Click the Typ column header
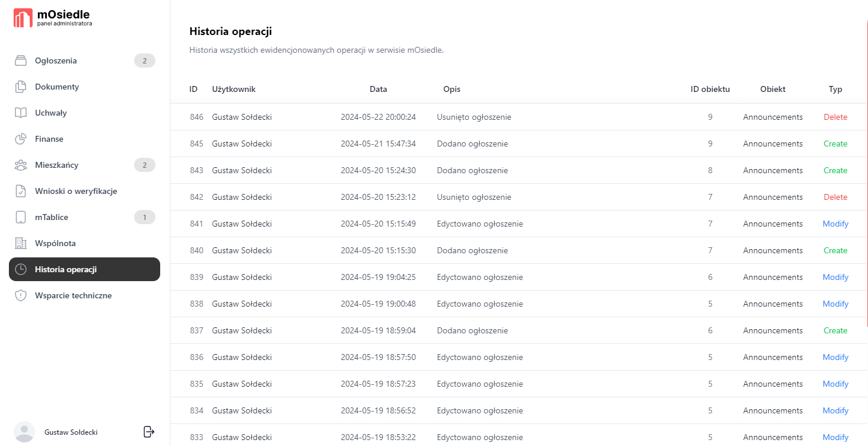Image resolution: width=868 pixels, height=446 pixels. [835, 89]
